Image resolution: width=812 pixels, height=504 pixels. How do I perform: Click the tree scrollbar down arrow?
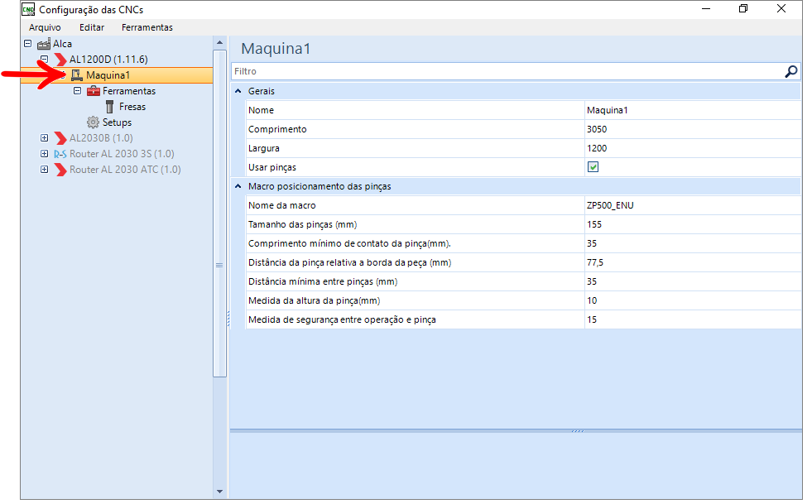click(x=219, y=492)
